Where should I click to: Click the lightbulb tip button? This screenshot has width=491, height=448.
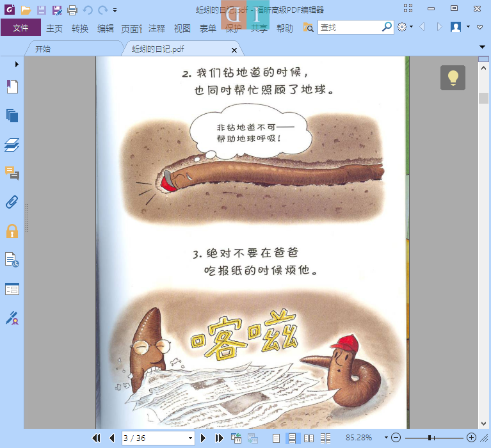point(453,77)
